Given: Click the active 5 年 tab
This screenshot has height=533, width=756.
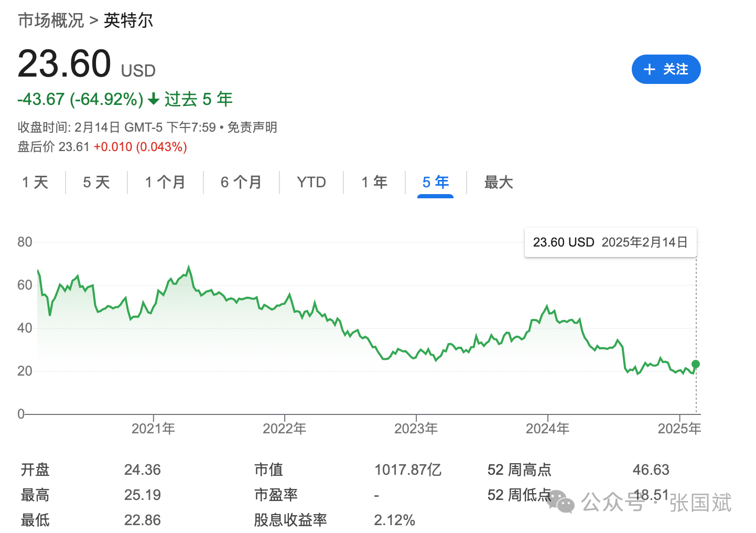Looking at the screenshot, I should [x=435, y=182].
